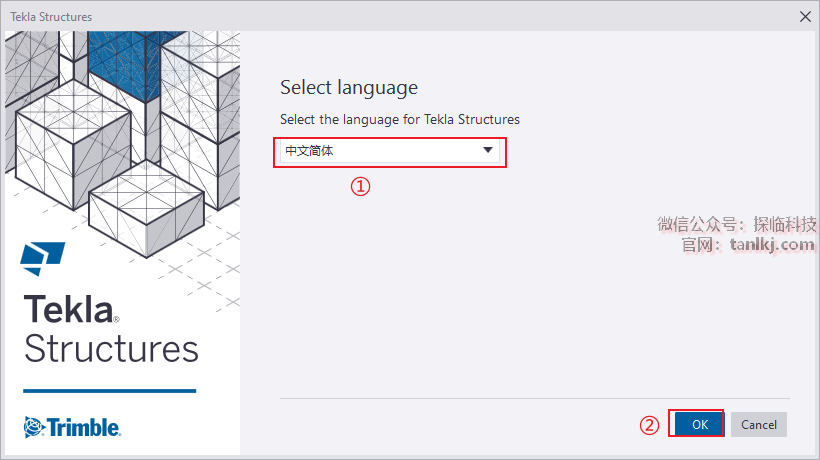Image resolution: width=820 pixels, height=460 pixels.
Task: Click the blue cube in the illustration
Action: (x=118, y=58)
